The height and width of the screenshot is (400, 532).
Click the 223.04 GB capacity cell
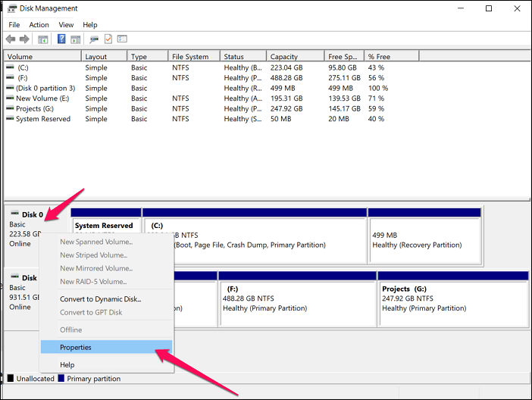(x=286, y=67)
